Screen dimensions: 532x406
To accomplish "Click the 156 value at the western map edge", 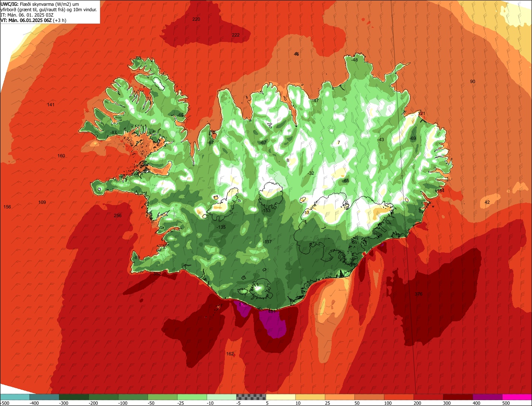I will [7, 207].
